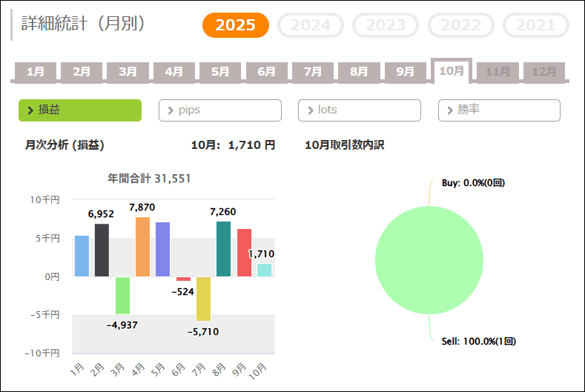This screenshot has height=392, width=585.
Task: Switch analysis view to lots
Action: pos(359,110)
